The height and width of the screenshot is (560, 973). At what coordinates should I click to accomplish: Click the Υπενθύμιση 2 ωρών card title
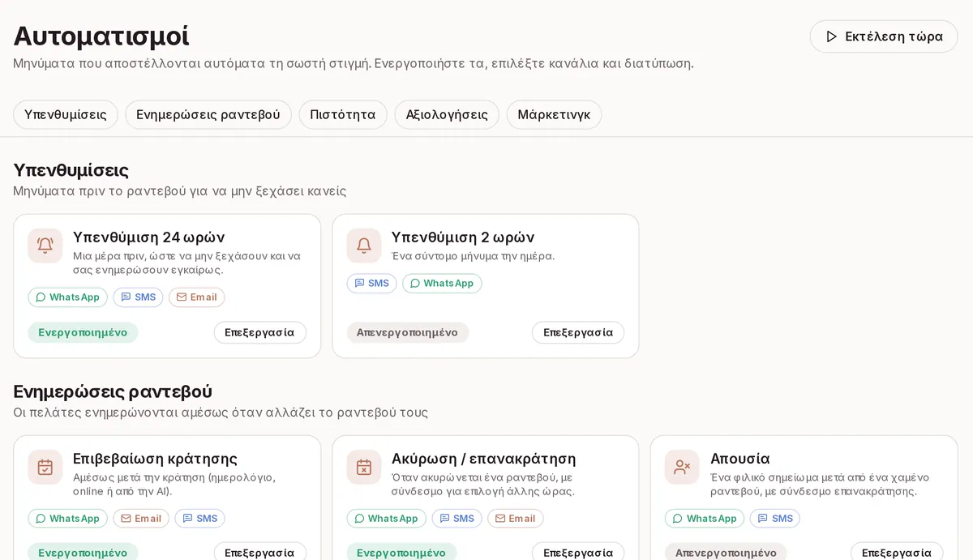point(463,237)
